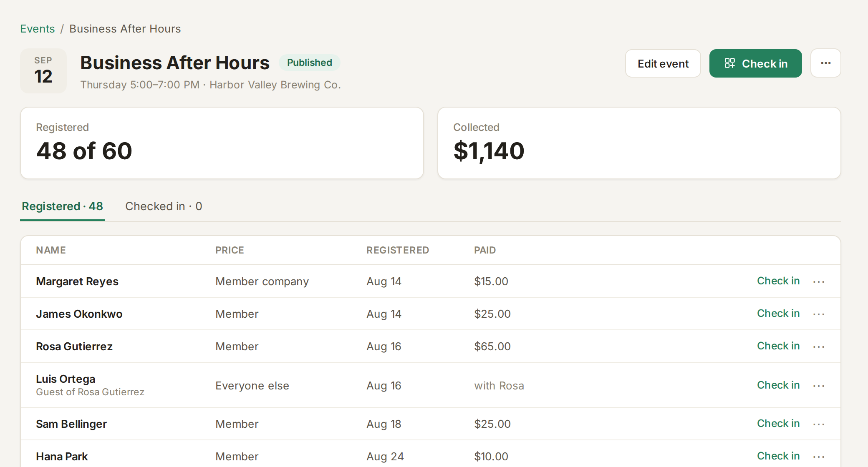Click the PAID column header

coord(485,250)
